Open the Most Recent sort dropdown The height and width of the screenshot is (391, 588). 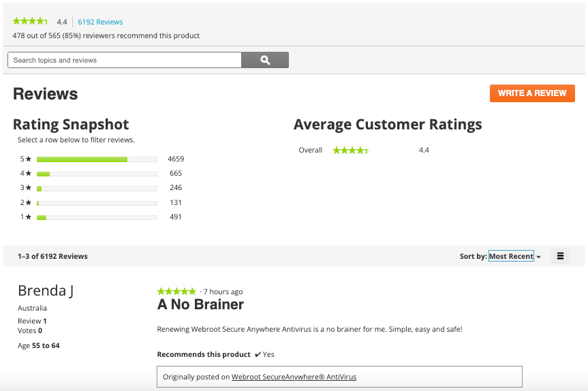pyautogui.click(x=511, y=256)
